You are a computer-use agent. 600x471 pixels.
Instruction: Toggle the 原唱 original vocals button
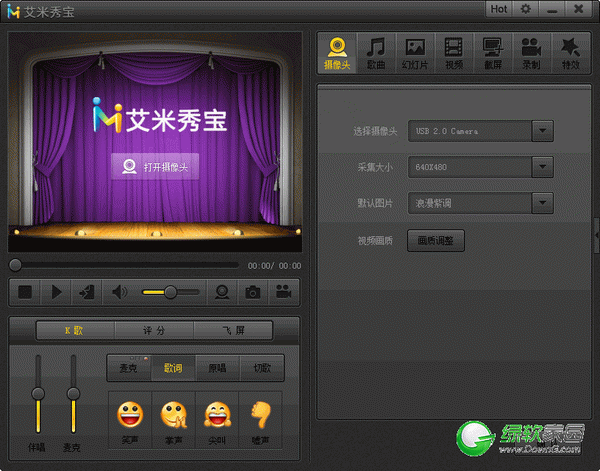point(217,368)
